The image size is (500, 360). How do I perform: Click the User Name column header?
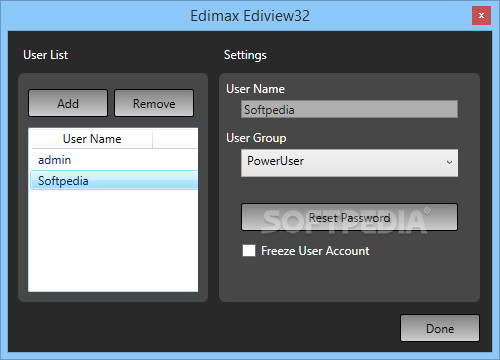pos(92,139)
